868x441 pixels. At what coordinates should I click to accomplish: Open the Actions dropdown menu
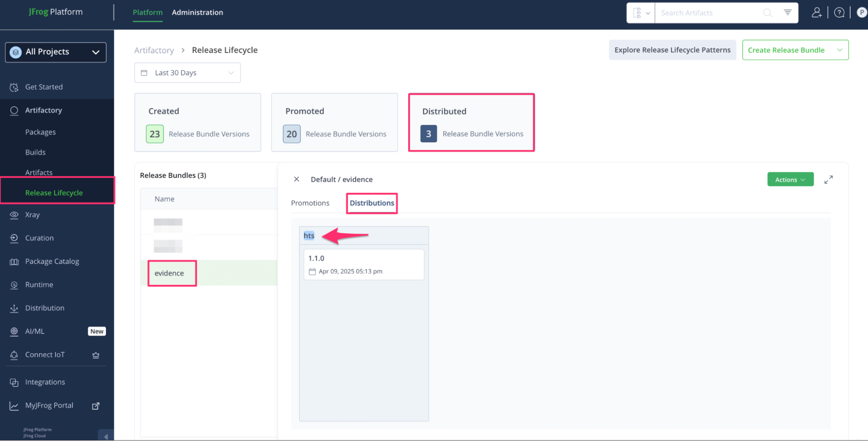[790, 180]
